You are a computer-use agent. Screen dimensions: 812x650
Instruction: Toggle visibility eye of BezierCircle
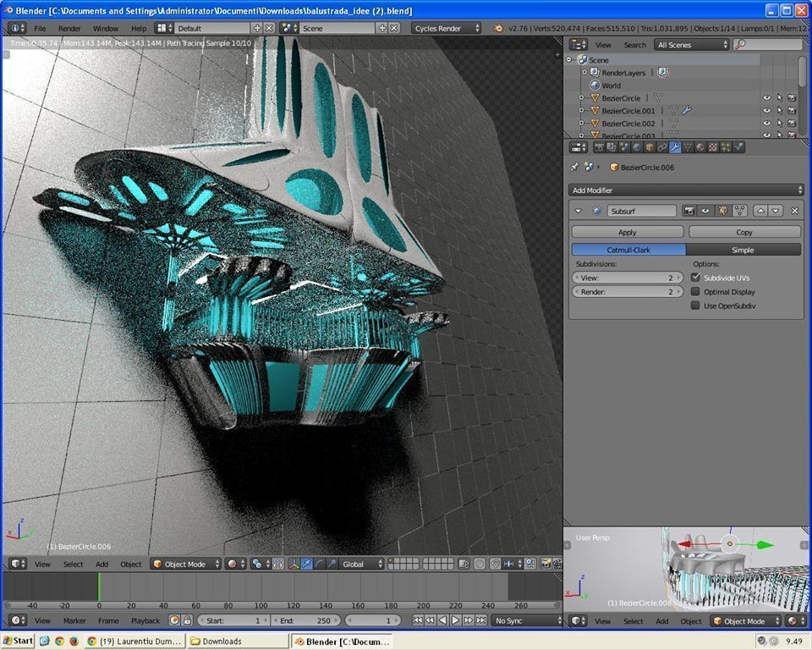(767, 98)
